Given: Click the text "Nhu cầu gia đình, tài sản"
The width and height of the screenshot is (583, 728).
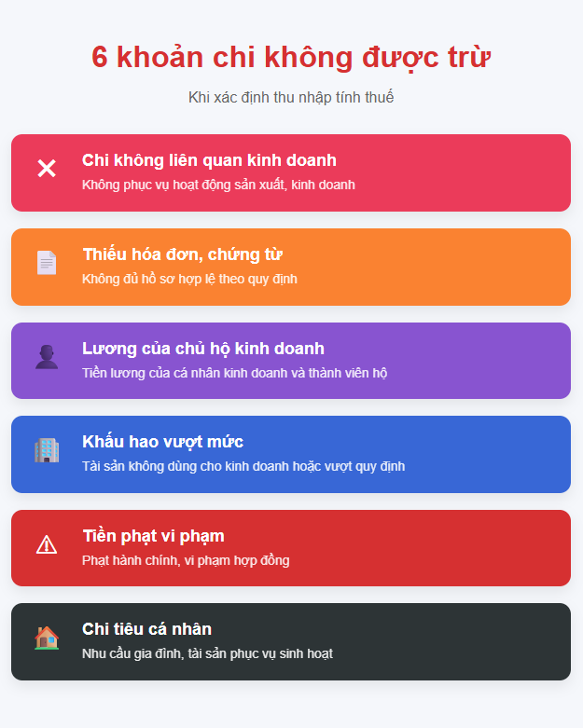Looking at the screenshot, I should pos(207,653).
